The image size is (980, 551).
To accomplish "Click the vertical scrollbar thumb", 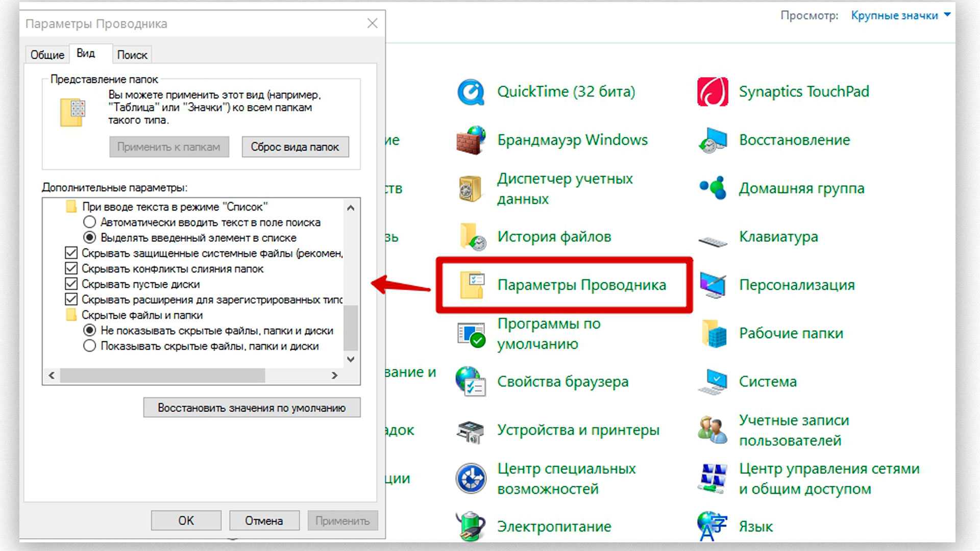I will (351, 328).
